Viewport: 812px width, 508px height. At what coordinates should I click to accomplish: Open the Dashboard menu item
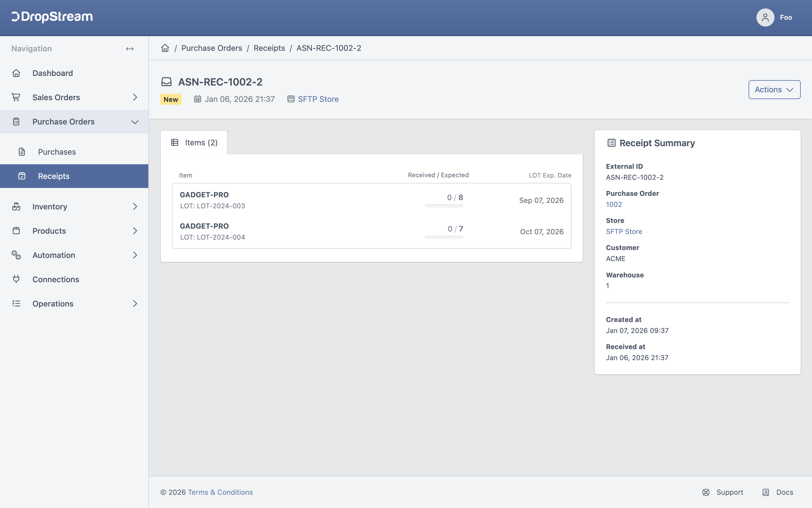tap(74, 73)
